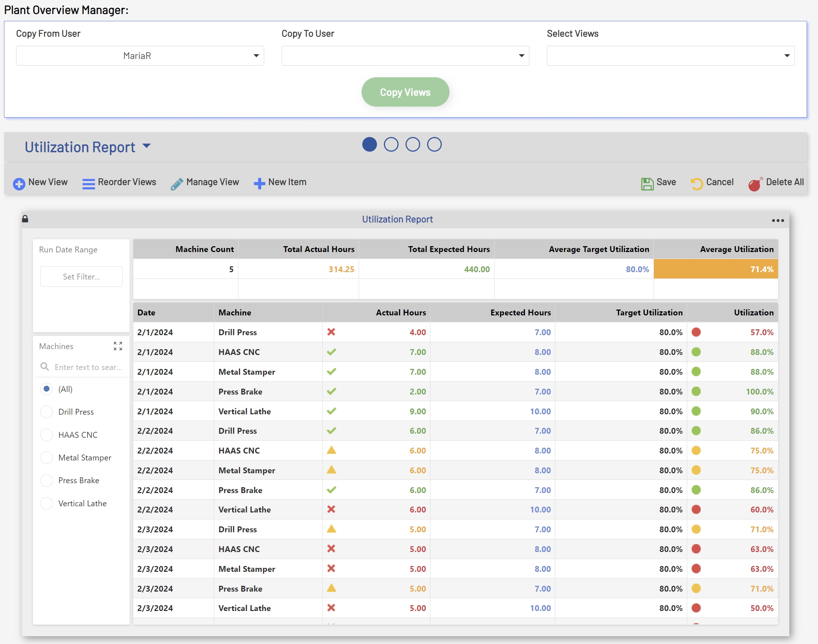
Task: Click the Delete All bomb icon
Action: point(755,184)
